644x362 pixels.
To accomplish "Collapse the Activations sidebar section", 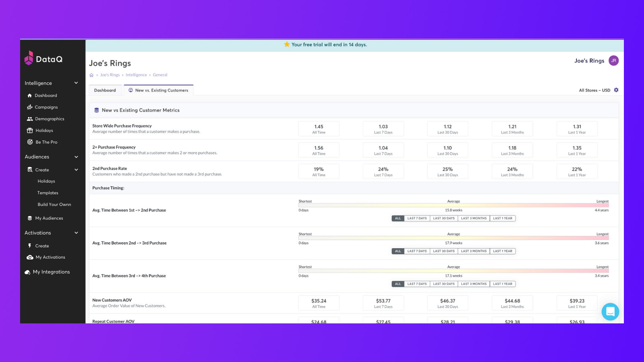I will [76, 233].
